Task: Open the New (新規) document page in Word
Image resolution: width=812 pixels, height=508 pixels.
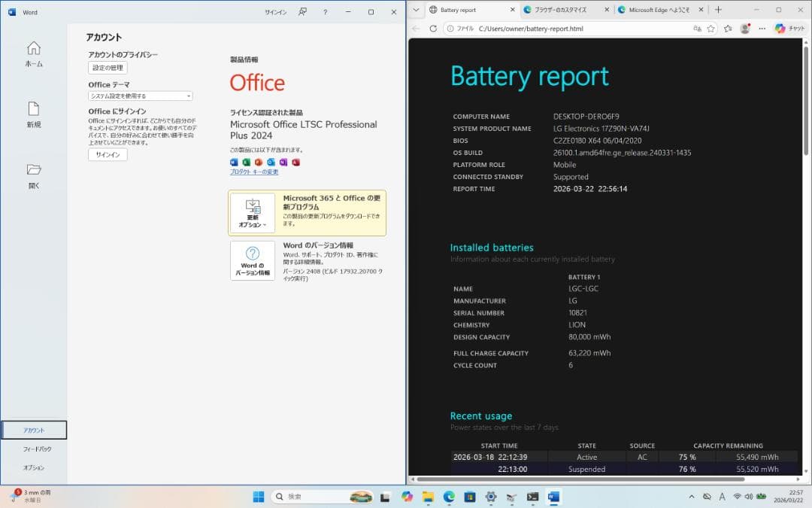Action: [34, 115]
